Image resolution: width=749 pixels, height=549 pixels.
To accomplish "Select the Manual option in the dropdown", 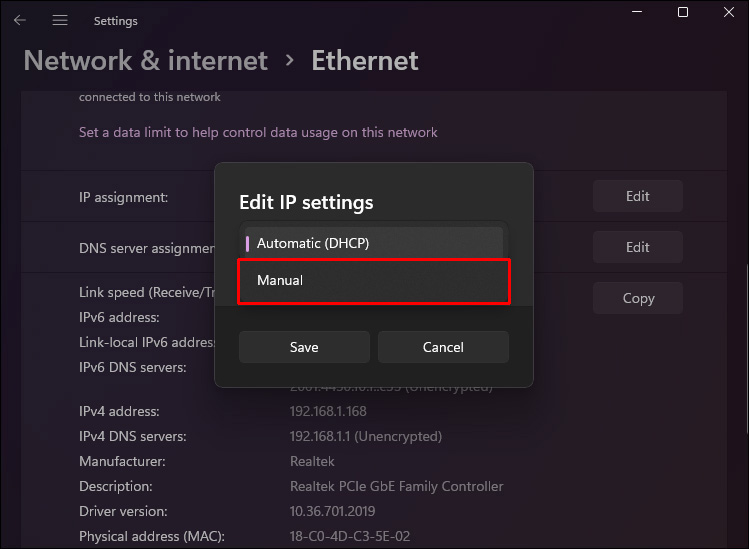I will [375, 281].
